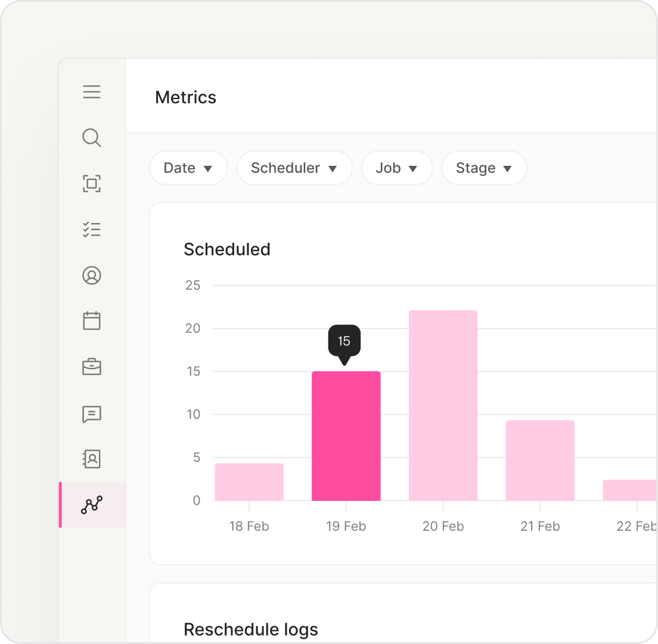Open the hamburger menu icon
This screenshot has width=658, height=644.
pos(91,91)
